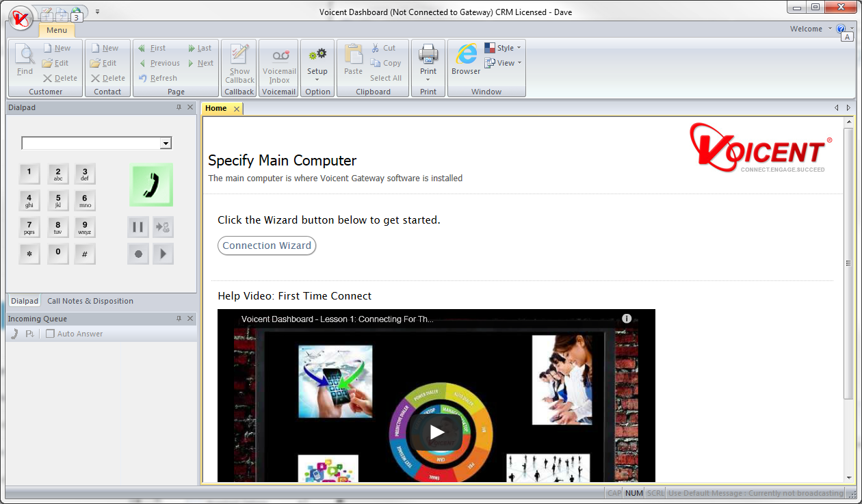Dial with the green phone call button
The image size is (862, 504).
click(x=151, y=185)
